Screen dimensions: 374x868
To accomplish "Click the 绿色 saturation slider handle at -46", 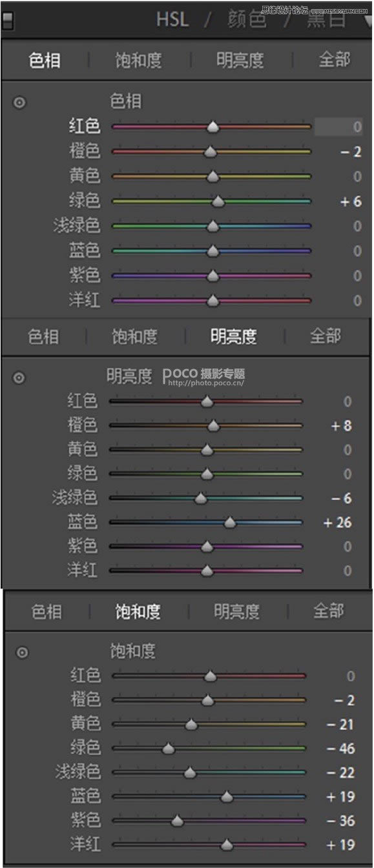I will point(169,749).
